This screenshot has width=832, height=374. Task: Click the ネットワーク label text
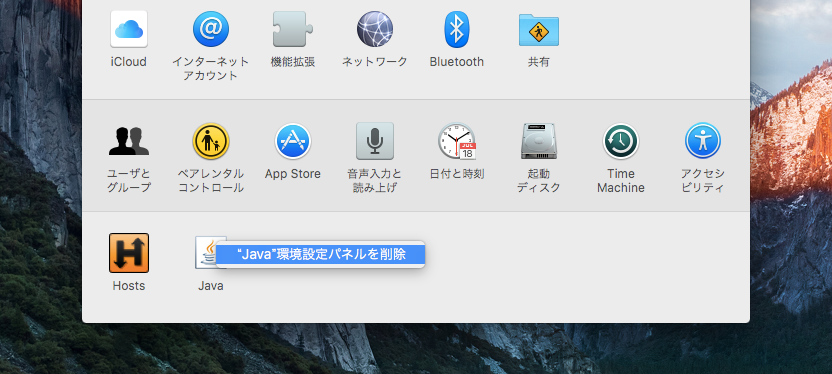(375, 62)
